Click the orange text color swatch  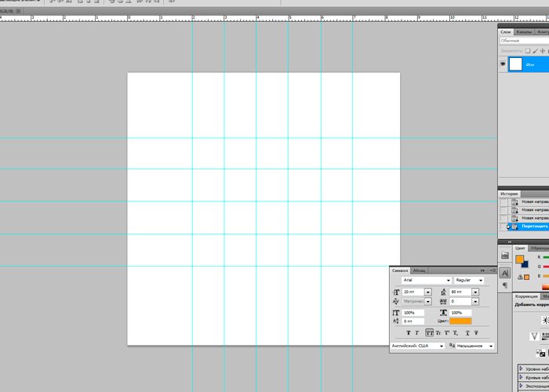460,321
